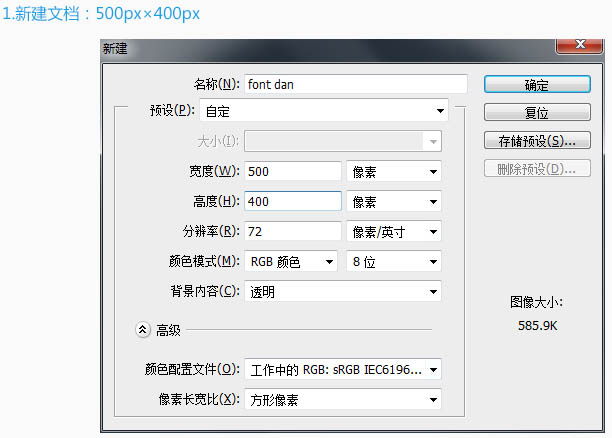Collapse the 高级 advanced section chevron
Image resolution: width=612 pixels, height=438 pixels.
point(143,330)
